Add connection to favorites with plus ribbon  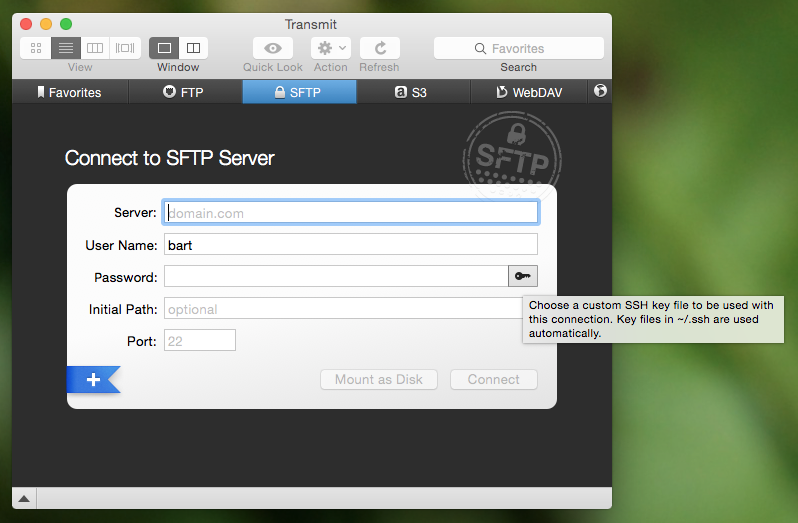point(94,380)
